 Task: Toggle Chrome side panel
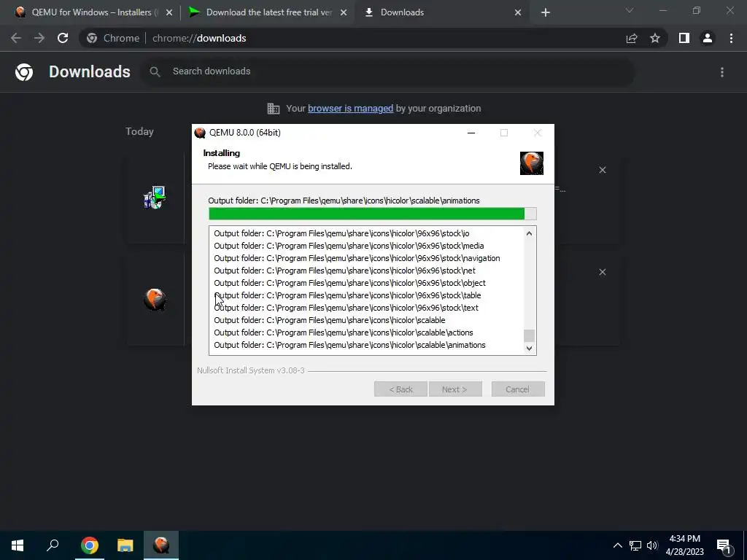tap(684, 38)
